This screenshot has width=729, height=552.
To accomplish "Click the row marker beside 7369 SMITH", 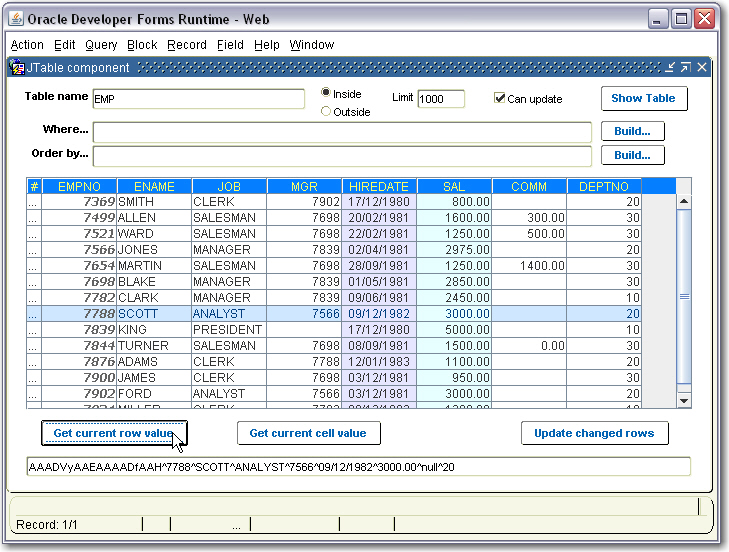I will [34, 201].
